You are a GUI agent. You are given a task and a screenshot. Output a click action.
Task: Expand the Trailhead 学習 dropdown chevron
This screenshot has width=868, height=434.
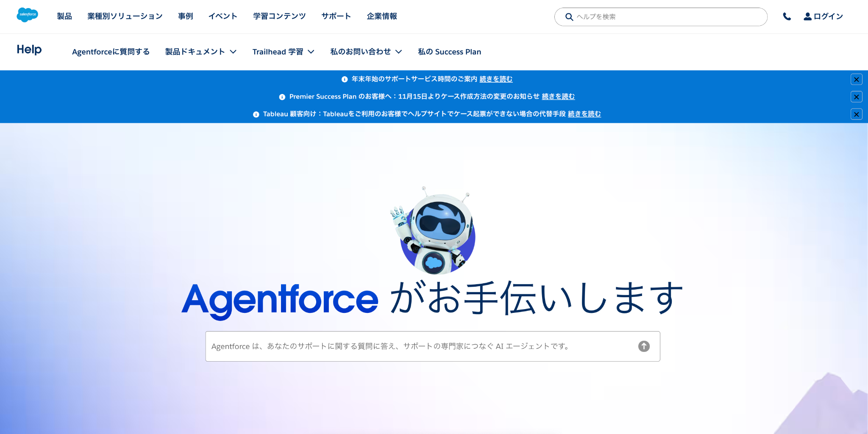[x=311, y=52]
